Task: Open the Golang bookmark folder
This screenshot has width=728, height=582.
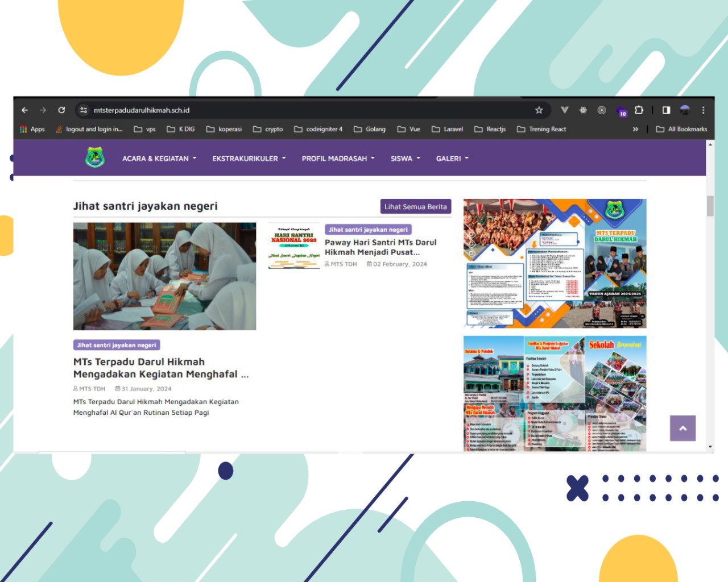Action: coord(370,129)
